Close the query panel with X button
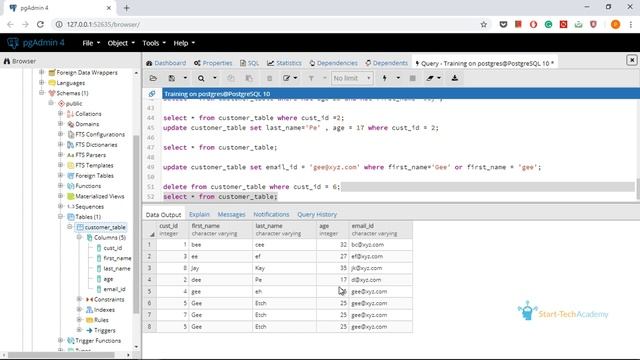 pyautogui.click(x=632, y=60)
